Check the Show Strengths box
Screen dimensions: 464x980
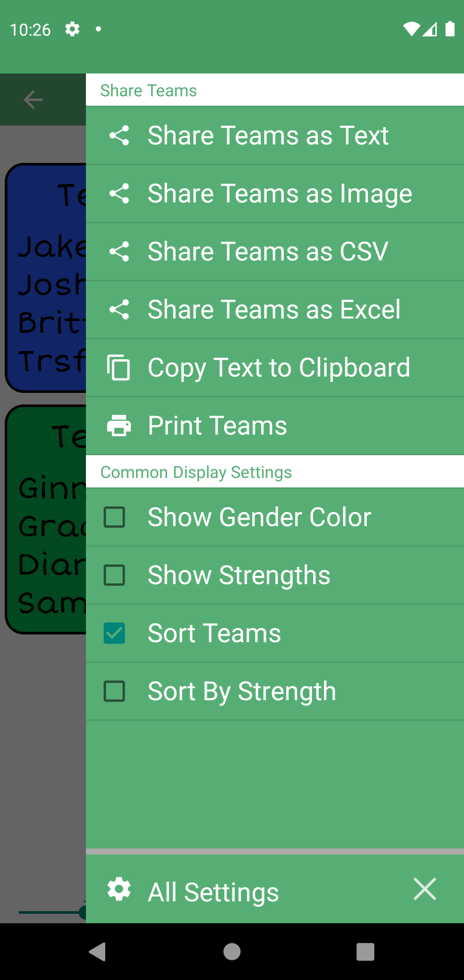(x=114, y=575)
